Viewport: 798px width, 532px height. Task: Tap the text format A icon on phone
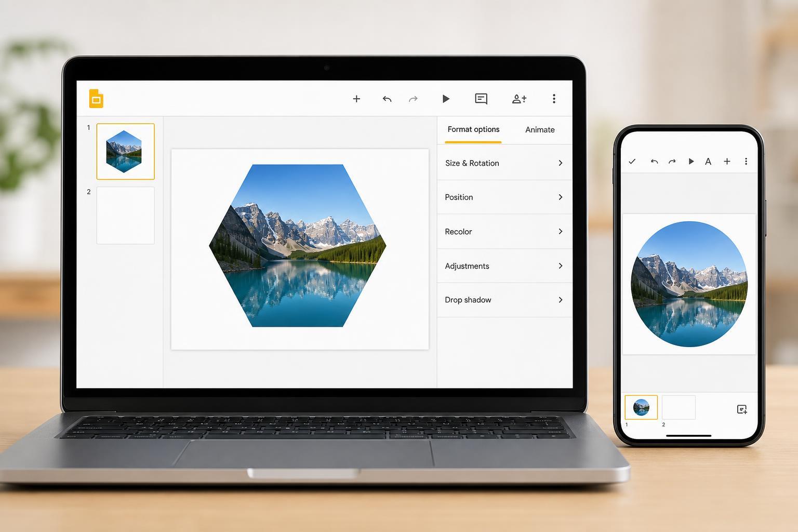(x=708, y=162)
